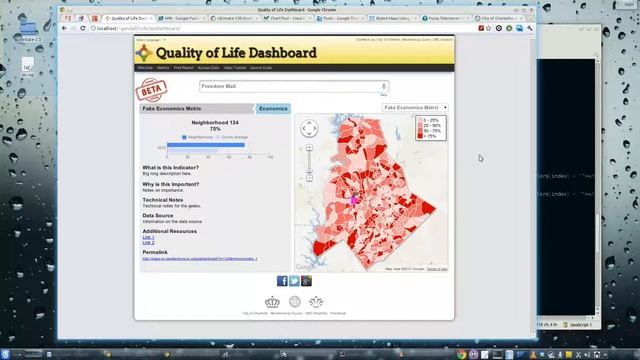640x360 pixels.
Task: Open the Print Report menu item
Action: [183, 68]
